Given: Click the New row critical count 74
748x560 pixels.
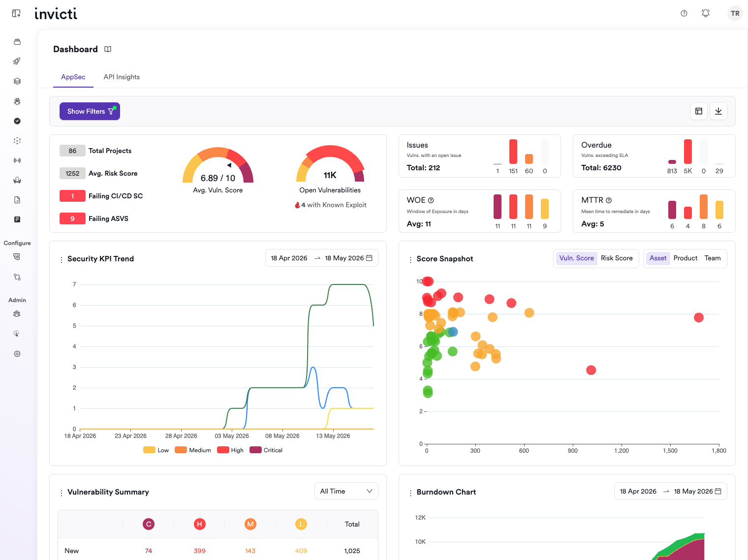Looking at the screenshot, I should click(x=149, y=551).
